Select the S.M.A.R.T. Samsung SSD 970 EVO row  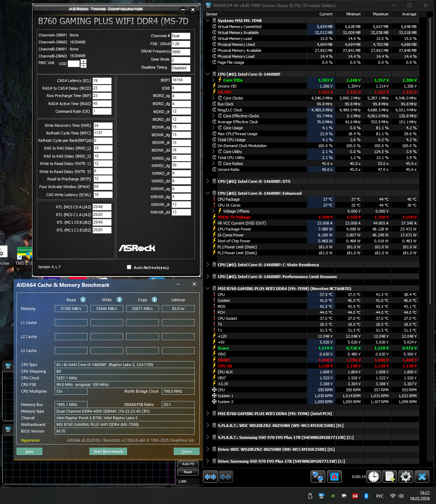pos(311,437)
